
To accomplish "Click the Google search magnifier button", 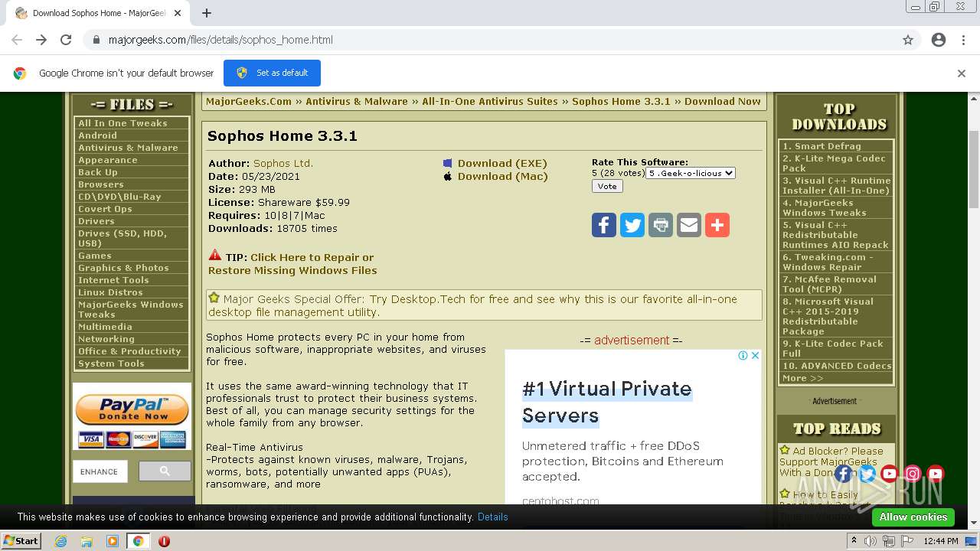I will click(x=165, y=471).
